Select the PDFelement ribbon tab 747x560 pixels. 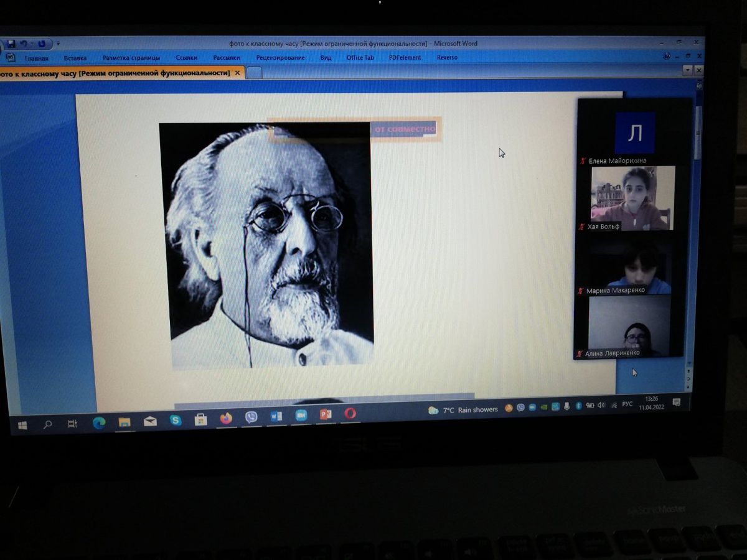[405, 58]
